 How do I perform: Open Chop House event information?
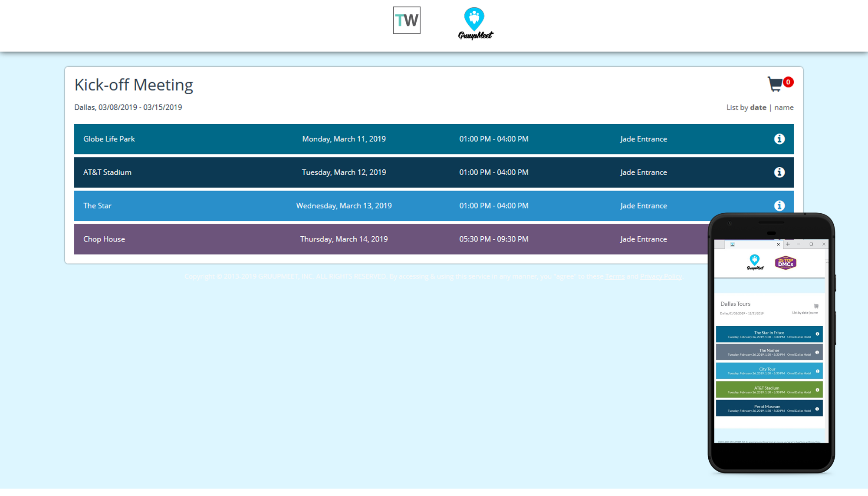779,239
